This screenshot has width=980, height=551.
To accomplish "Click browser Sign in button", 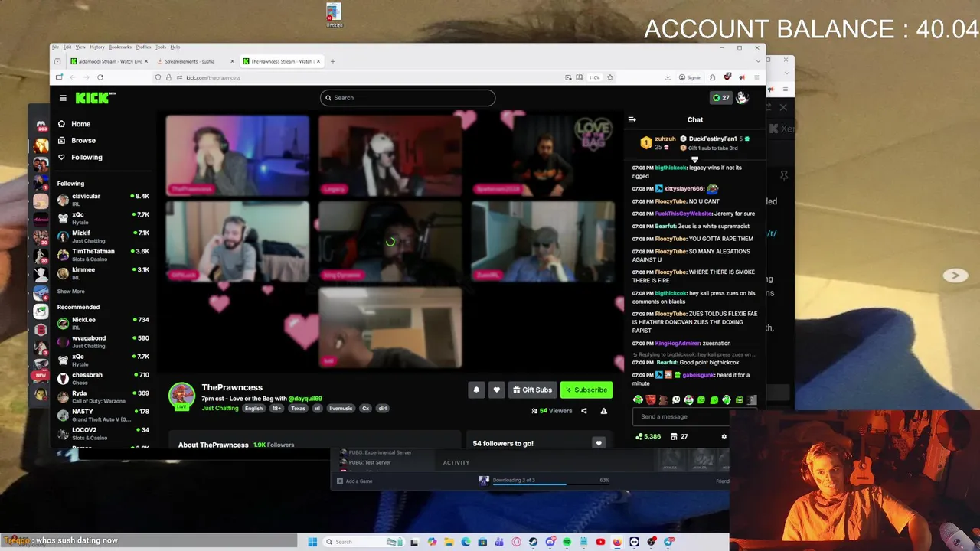I will (691, 77).
